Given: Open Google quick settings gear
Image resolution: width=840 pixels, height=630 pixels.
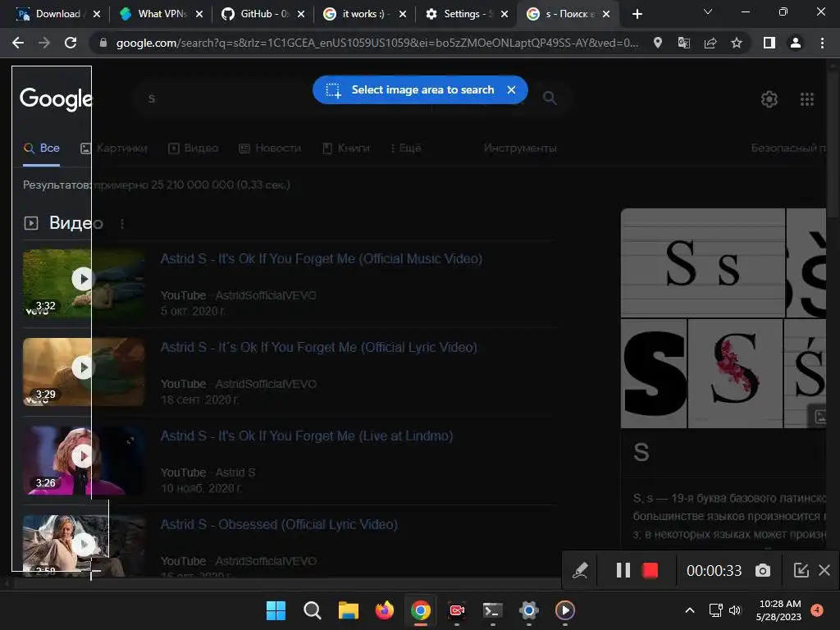Looking at the screenshot, I should pos(769,99).
